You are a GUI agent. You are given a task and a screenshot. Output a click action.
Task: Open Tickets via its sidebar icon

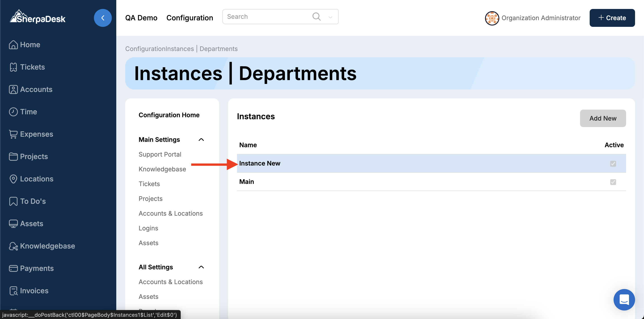[13, 67]
